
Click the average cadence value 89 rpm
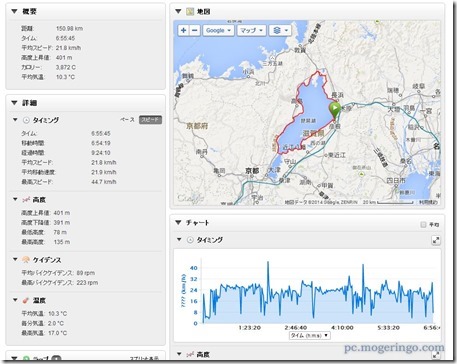[x=86, y=273]
